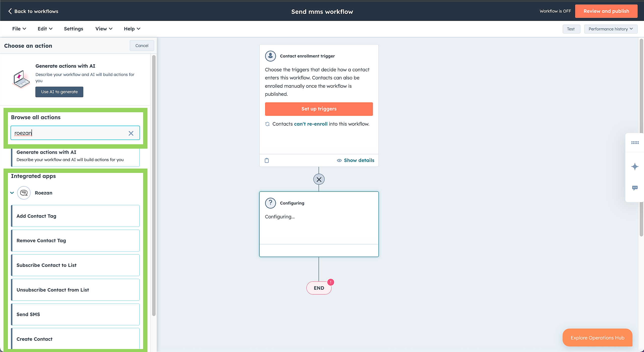Image resolution: width=644 pixels, height=352 pixels.
Task: Click the clear search X icon
Action: [x=131, y=133]
